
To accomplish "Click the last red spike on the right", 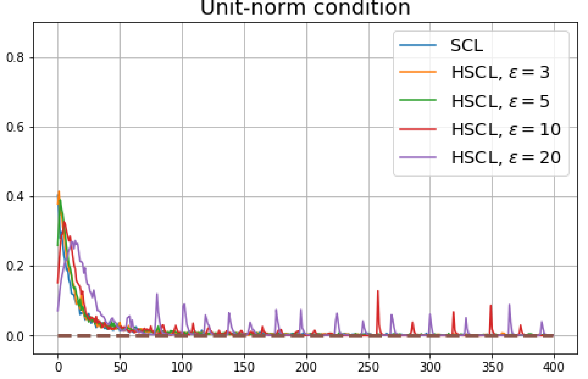I will (521, 326).
